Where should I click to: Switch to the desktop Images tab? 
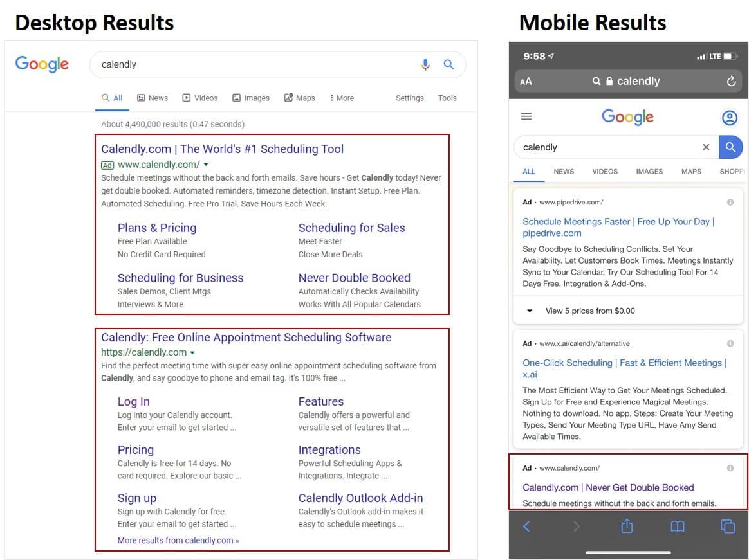click(x=251, y=98)
